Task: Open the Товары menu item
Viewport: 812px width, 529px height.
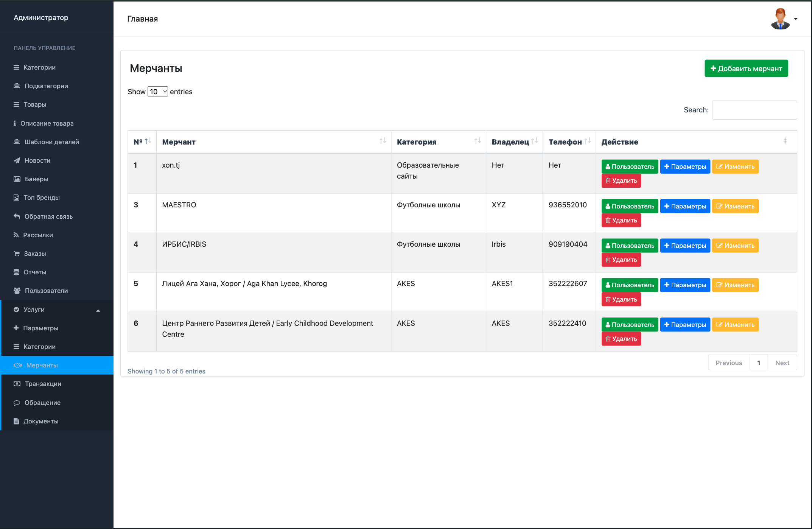Action: coord(57,104)
